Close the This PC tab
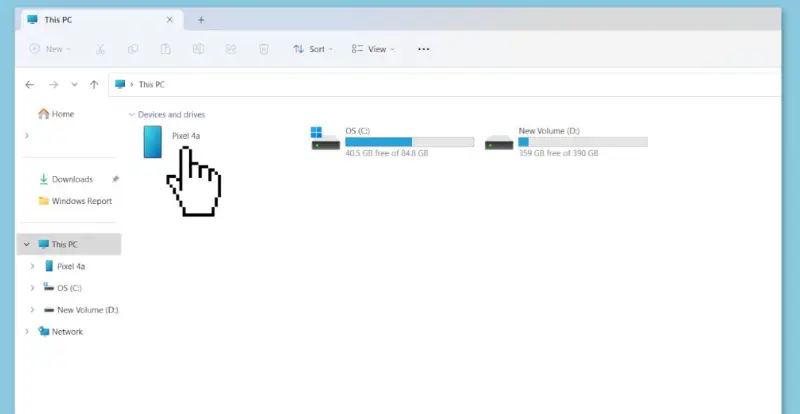This screenshot has width=800, height=414. (x=170, y=20)
